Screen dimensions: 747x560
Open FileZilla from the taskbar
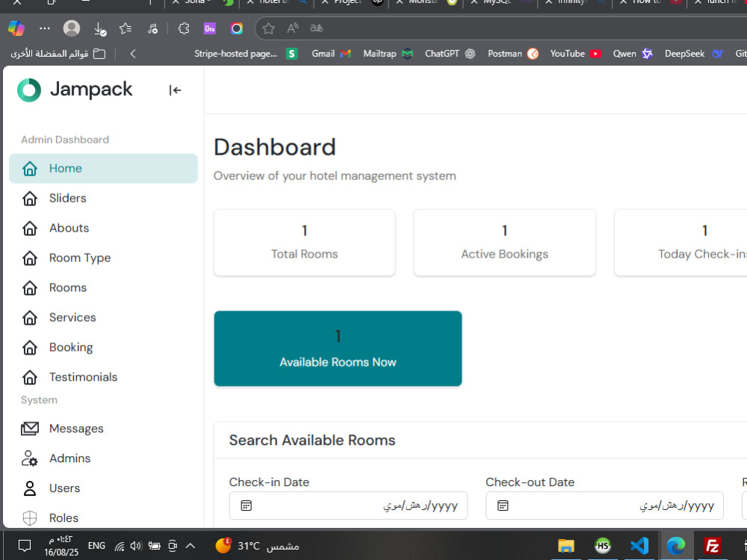click(x=712, y=546)
